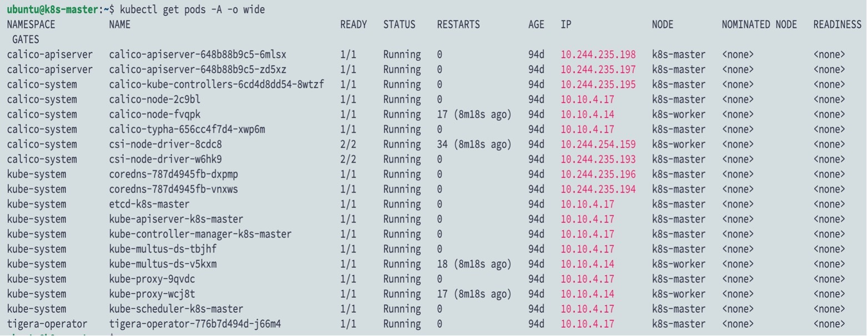
Task: Click the NOMINATED NODE column header
Action: [759, 24]
